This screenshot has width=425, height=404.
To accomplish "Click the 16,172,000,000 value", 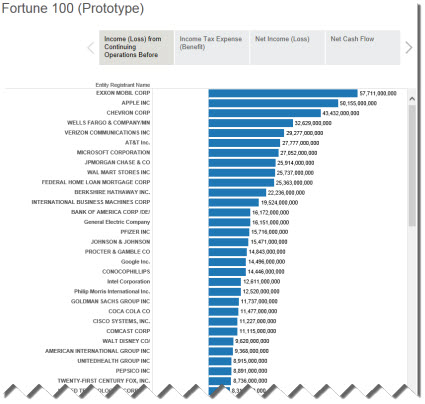I will click(x=271, y=212).
